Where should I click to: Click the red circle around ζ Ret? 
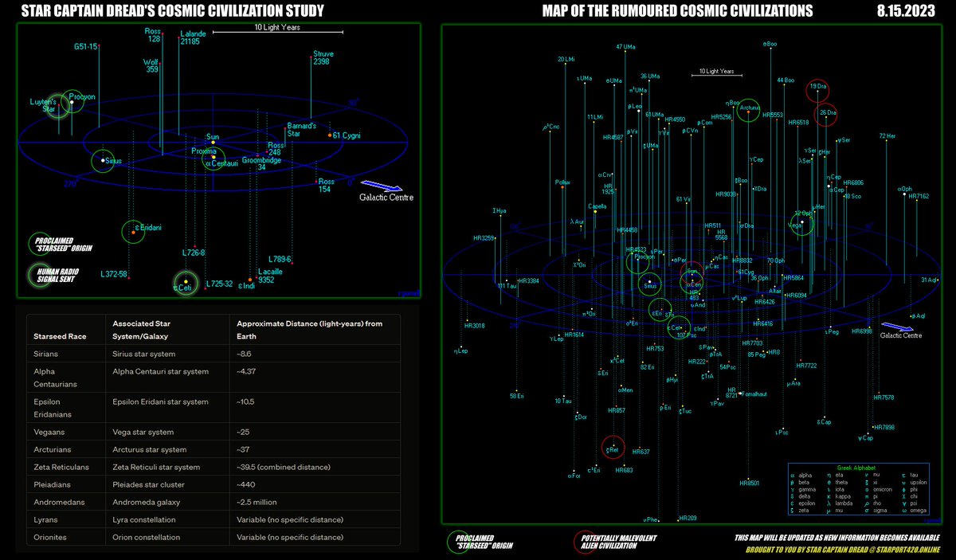point(613,448)
